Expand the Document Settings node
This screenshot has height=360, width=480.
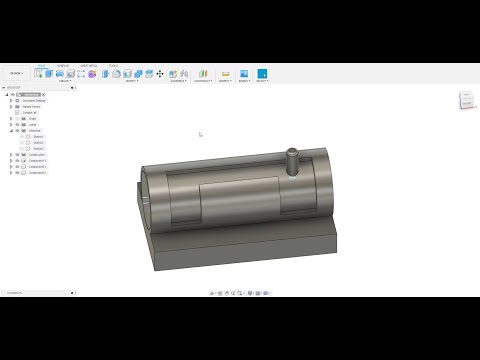click(x=11, y=101)
